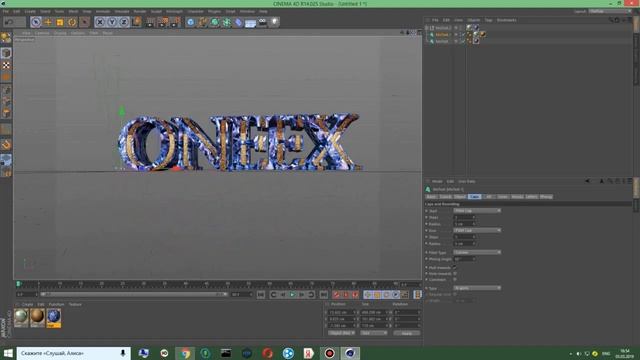Screen dimensions: 640x360
Task: Open the caps Type N-gons dropdown
Action: point(477,288)
